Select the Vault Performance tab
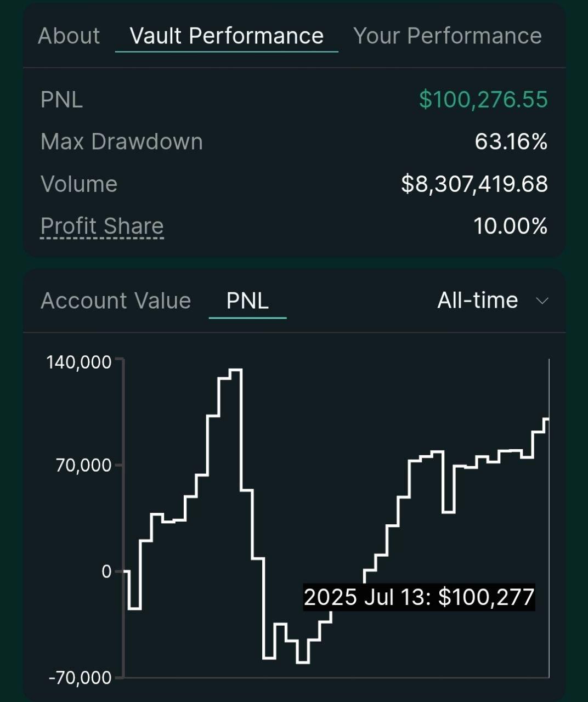The image size is (588, 702). click(x=227, y=36)
